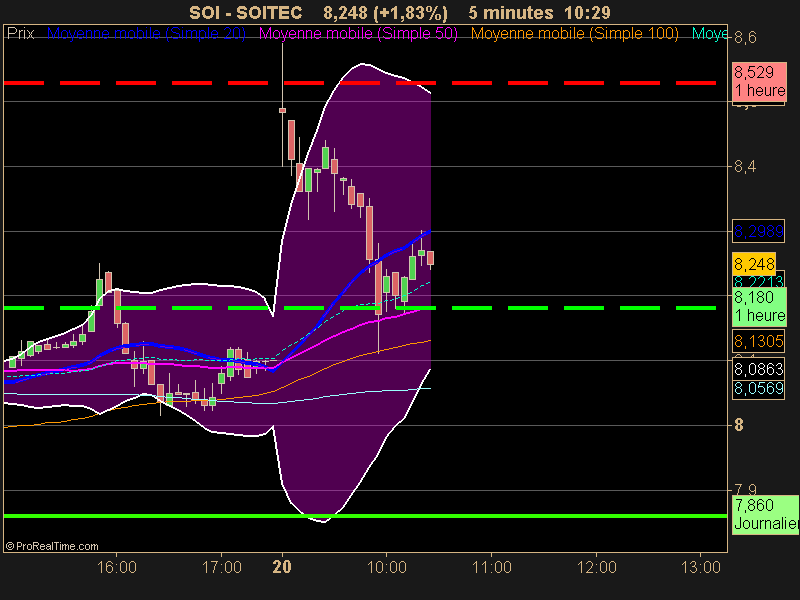Select 'Moyenne mobile (Simple 50)' legend label

pyautogui.click(x=358, y=34)
